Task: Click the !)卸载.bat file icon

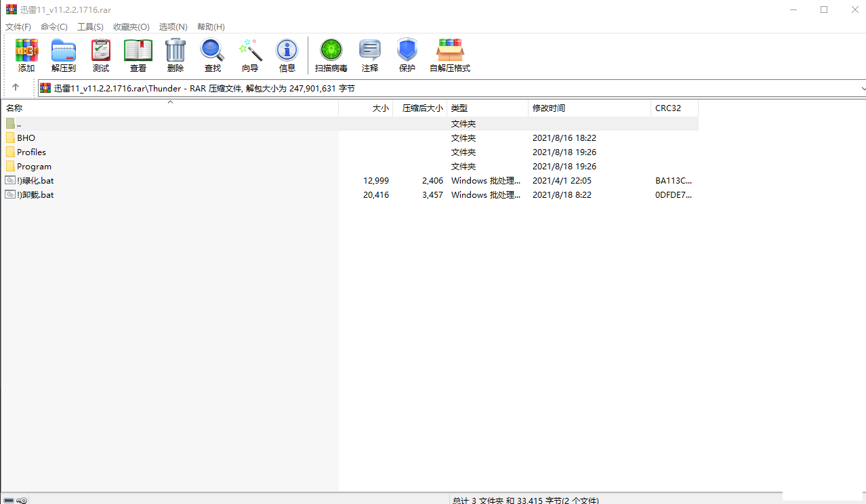Action: (10, 194)
